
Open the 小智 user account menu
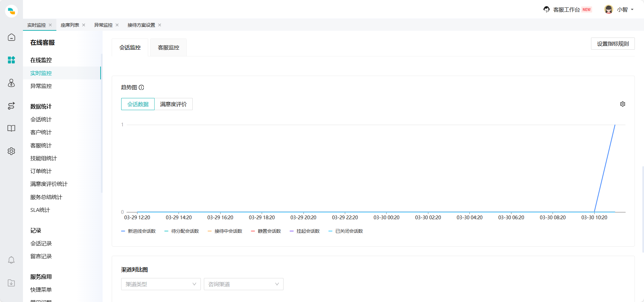point(619,9)
